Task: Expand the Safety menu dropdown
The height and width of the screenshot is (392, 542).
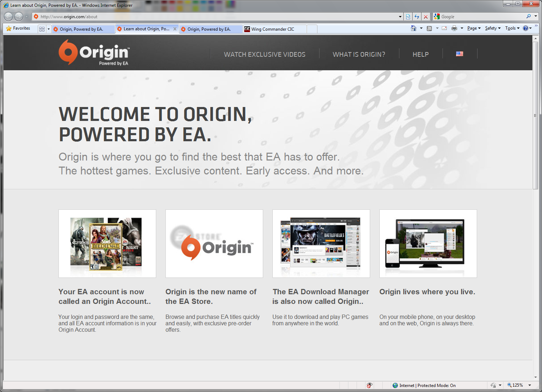Action: (x=492, y=28)
